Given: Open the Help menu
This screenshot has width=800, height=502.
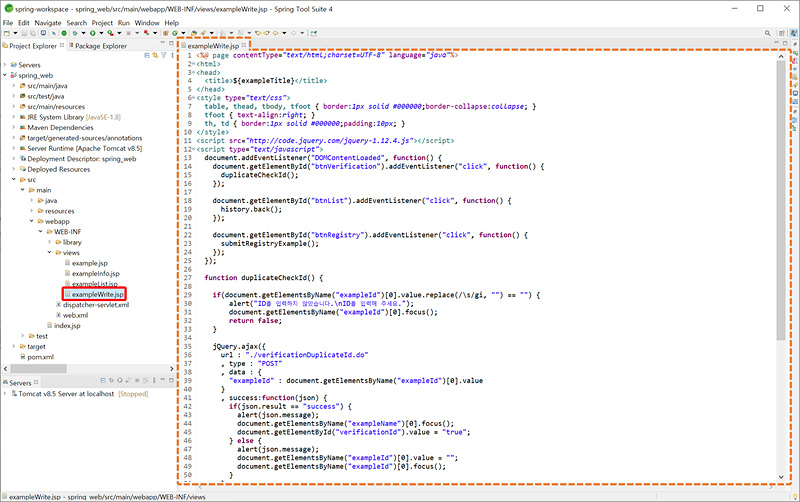Looking at the screenshot, I should (x=171, y=23).
